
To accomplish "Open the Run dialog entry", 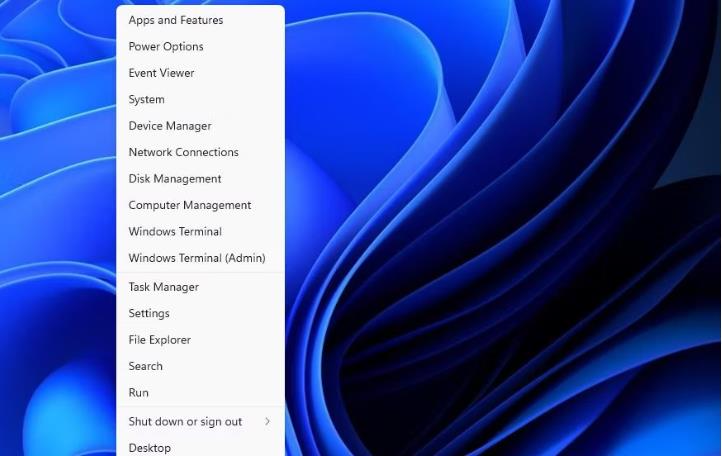I will [x=201, y=392].
